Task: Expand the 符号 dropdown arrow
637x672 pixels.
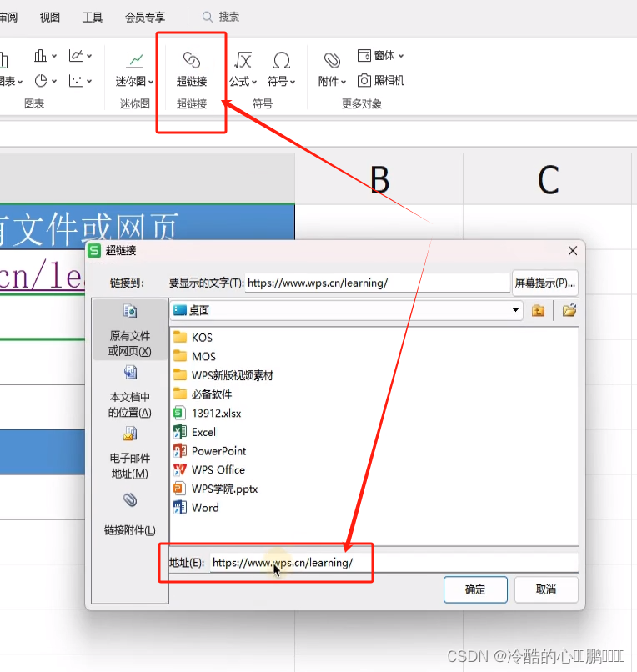Action: 293,82
